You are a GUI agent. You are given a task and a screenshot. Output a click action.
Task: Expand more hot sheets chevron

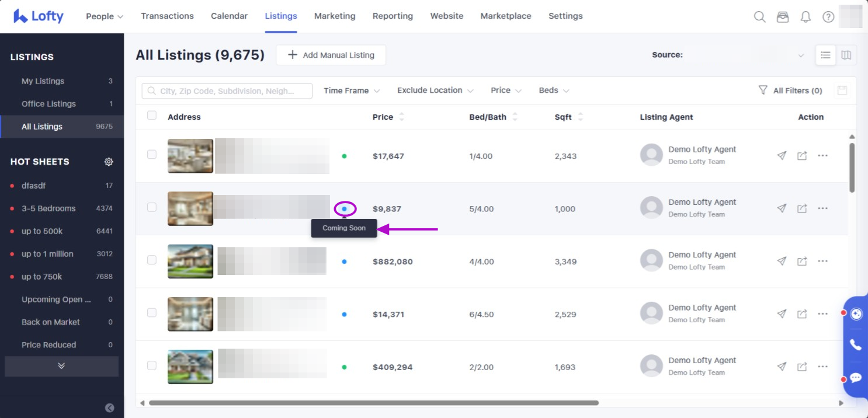click(x=61, y=366)
